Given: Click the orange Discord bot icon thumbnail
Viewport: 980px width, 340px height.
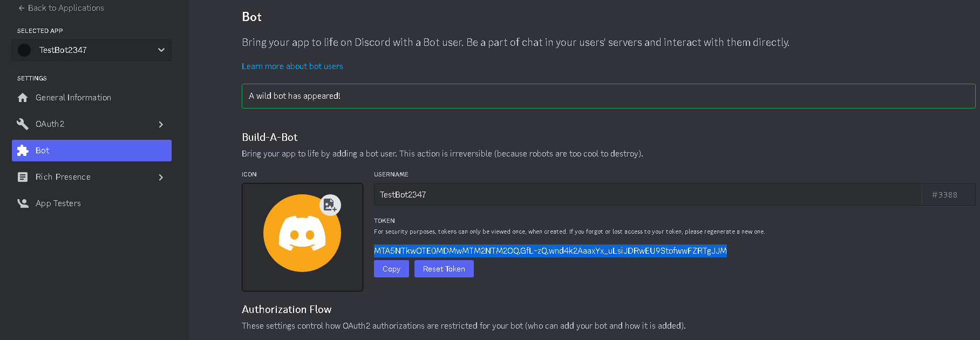Looking at the screenshot, I should (x=302, y=233).
